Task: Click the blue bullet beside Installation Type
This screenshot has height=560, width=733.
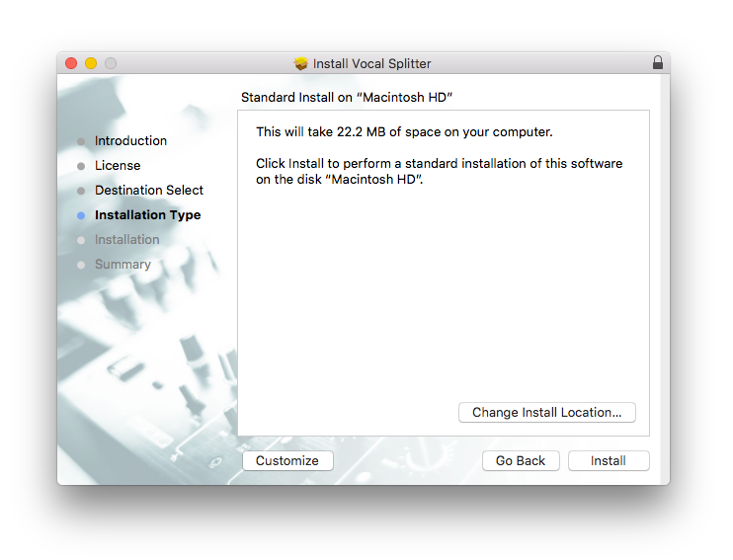Action: click(81, 215)
